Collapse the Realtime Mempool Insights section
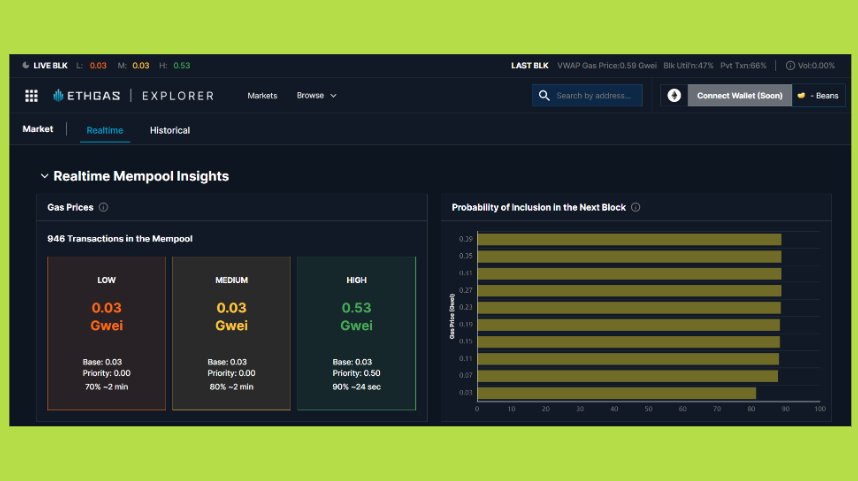The image size is (858, 481). tap(44, 176)
